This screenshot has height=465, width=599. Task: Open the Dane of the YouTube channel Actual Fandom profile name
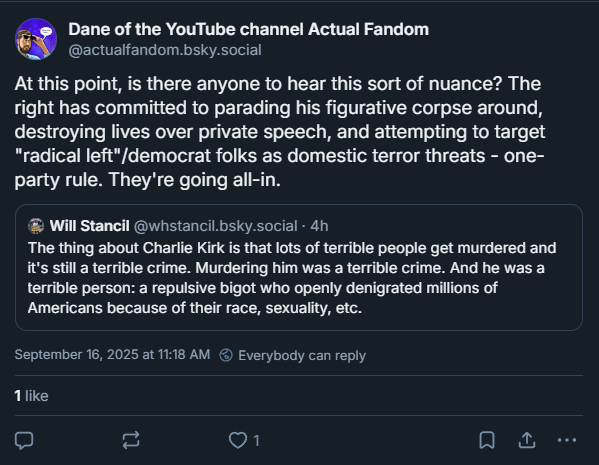pyautogui.click(x=249, y=29)
